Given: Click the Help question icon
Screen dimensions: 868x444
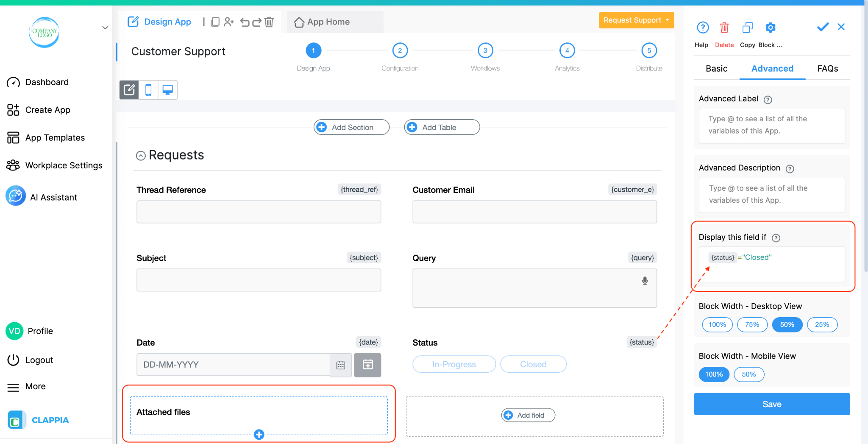Looking at the screenshot, I should click(703, 28).
